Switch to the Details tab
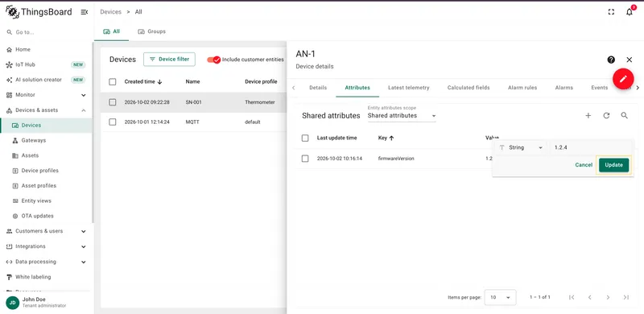This screenshot has width=644, height=314. pos(318,88)
